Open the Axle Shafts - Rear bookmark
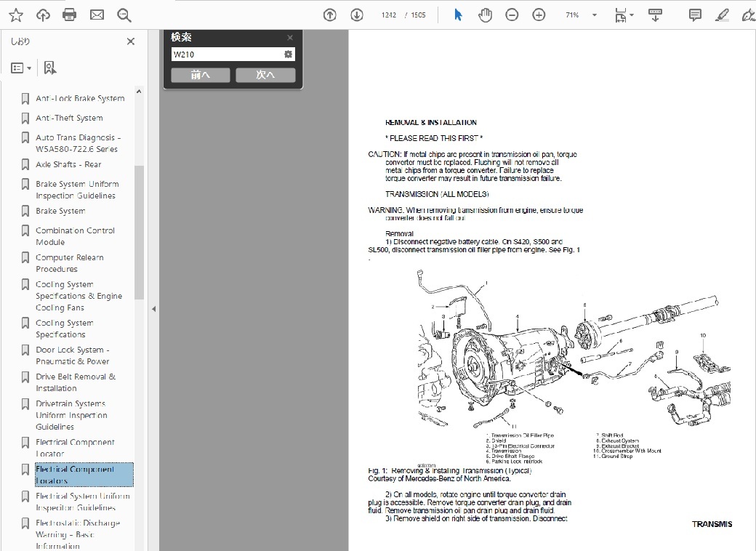This screenshot has height=551, width=756. [68, 164]
